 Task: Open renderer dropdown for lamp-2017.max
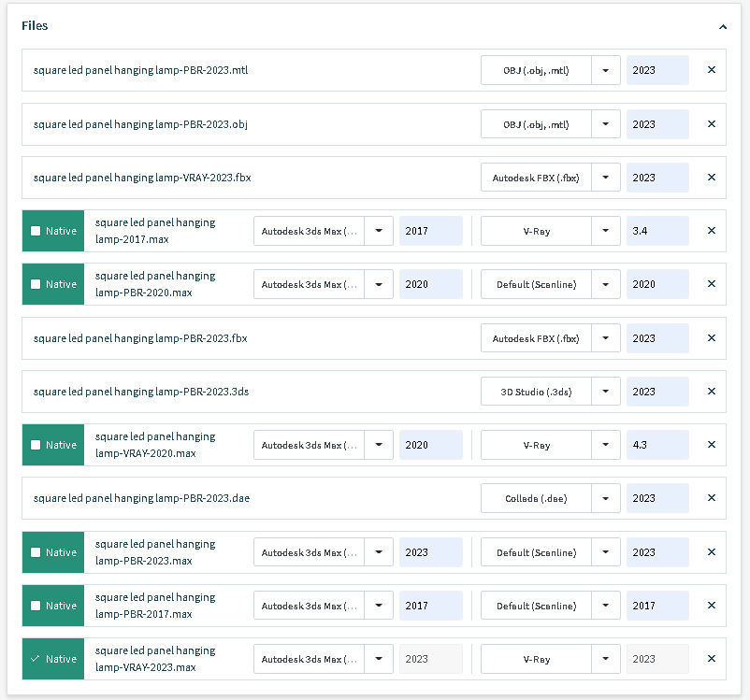(x=606, y=231)
